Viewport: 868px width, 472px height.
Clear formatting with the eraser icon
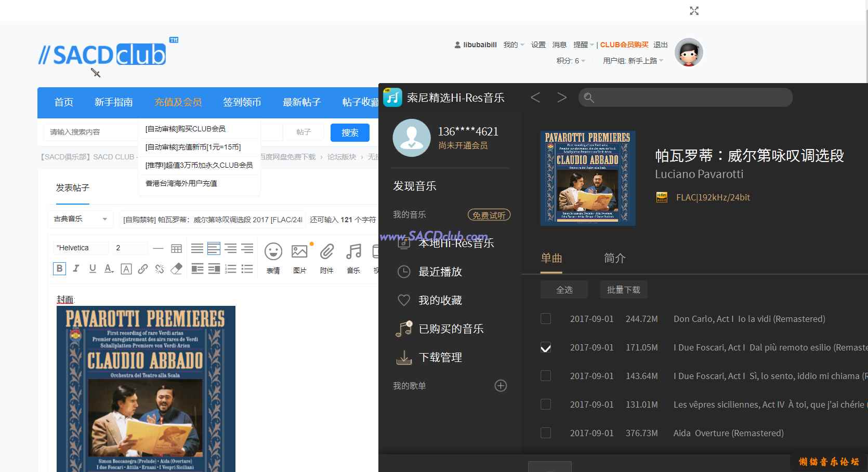[176, 268]
